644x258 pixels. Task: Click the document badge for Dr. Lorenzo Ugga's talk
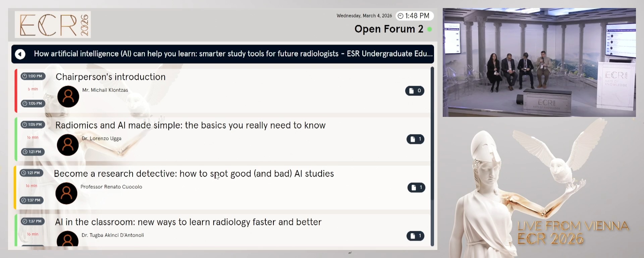416,139
